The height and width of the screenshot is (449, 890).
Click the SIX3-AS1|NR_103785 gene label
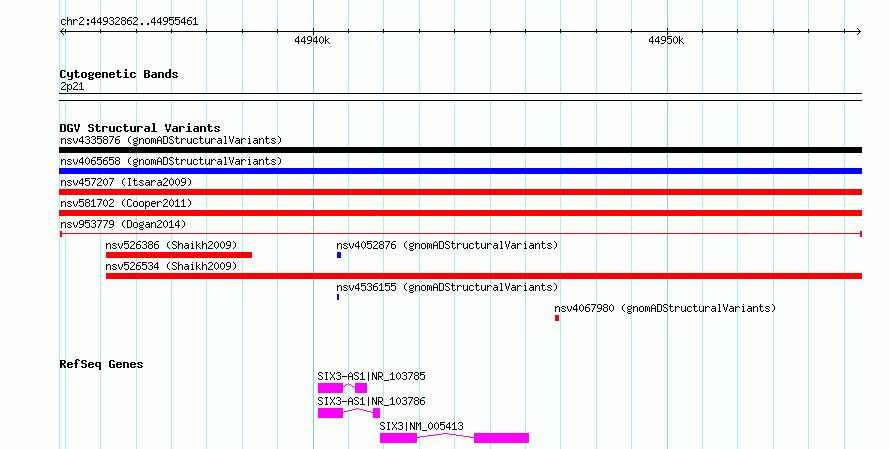click(x=371, y=376)
